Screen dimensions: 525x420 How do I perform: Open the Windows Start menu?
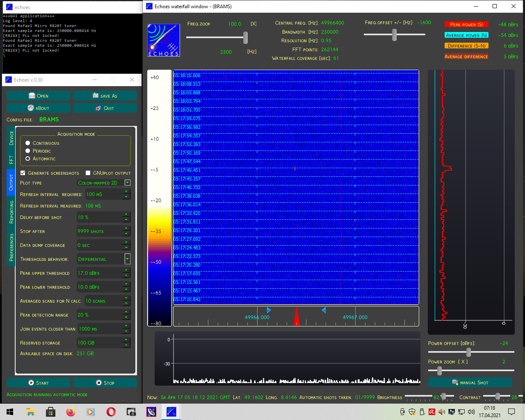[10, 412]
